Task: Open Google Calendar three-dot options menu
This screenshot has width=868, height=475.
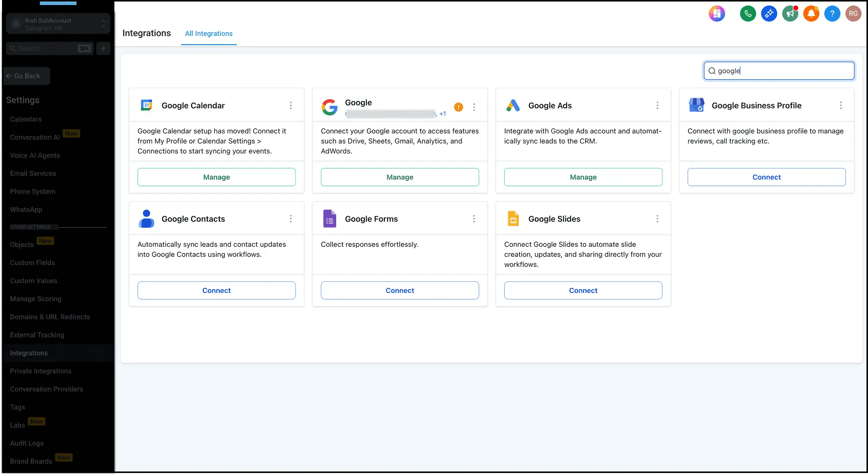Action: [x=291, y=105]
